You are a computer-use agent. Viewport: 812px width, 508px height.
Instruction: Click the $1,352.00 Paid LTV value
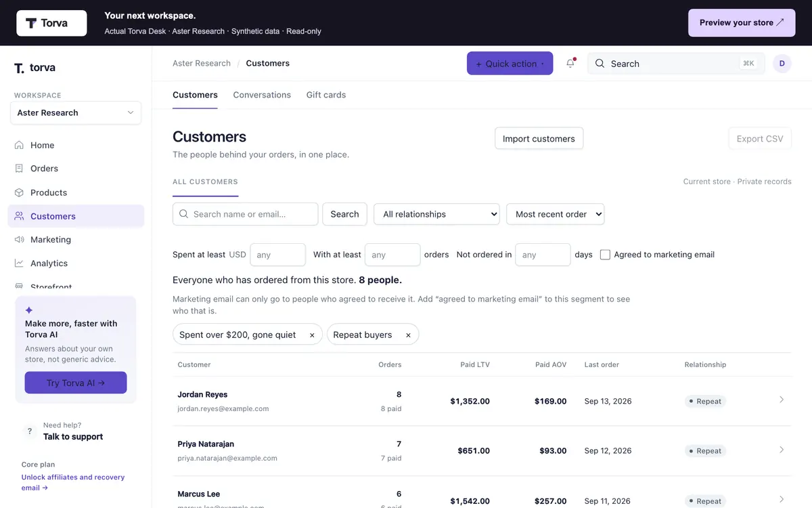pyautogui.click(x=470, y=402)
